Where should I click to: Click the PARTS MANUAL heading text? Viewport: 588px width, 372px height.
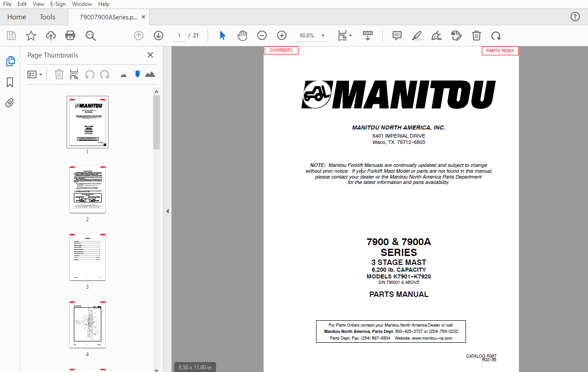tap(399, 295)
